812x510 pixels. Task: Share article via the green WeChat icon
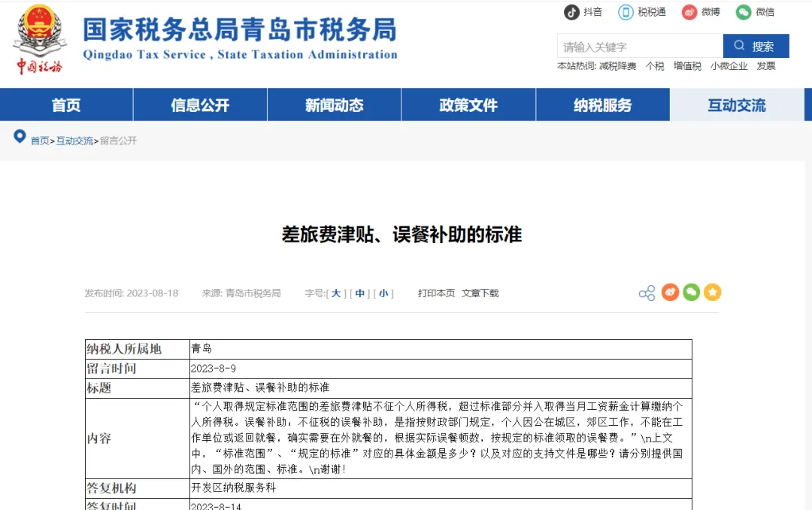coord(691,293)
